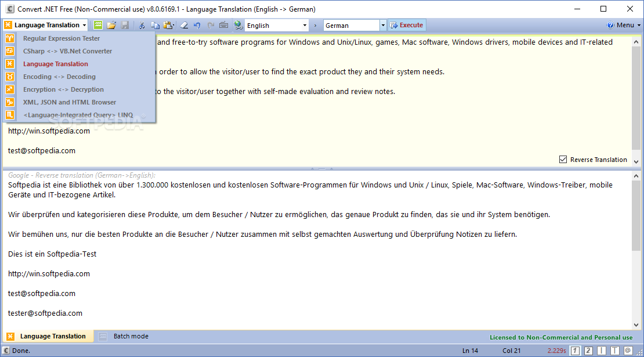Click the keyboard toolbar icon
Viewport: 644px width, 357px height.
[223, 25]
